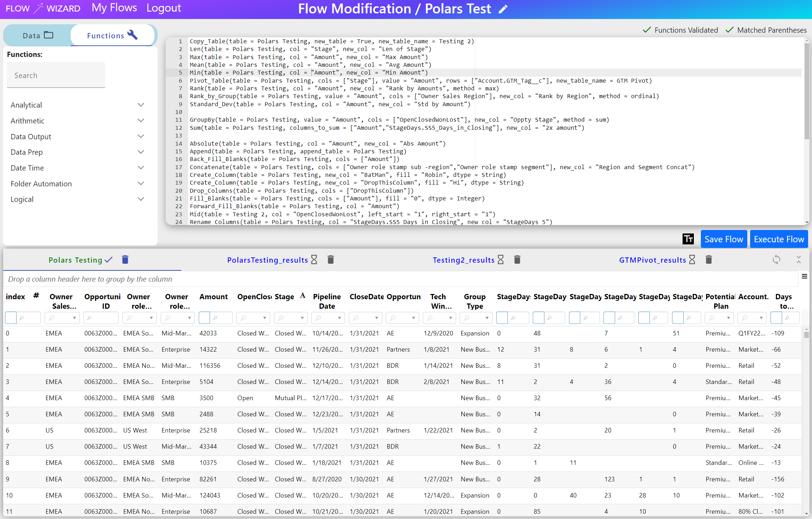The width and height of the screenshot is (812, 519).
Task: Click the A type icon on the Stage column
Action: pyautogui.click(x=302, y=295)
